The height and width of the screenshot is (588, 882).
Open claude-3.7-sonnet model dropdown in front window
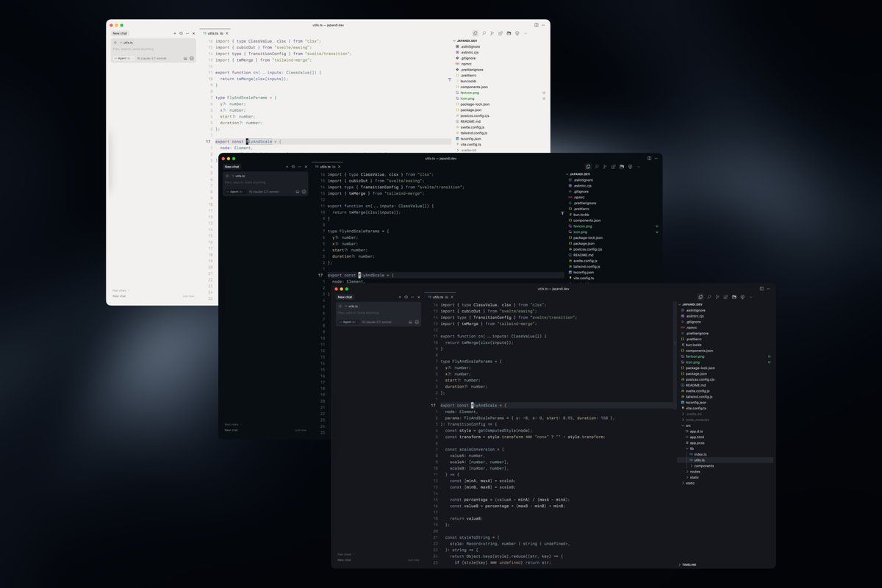376,322
